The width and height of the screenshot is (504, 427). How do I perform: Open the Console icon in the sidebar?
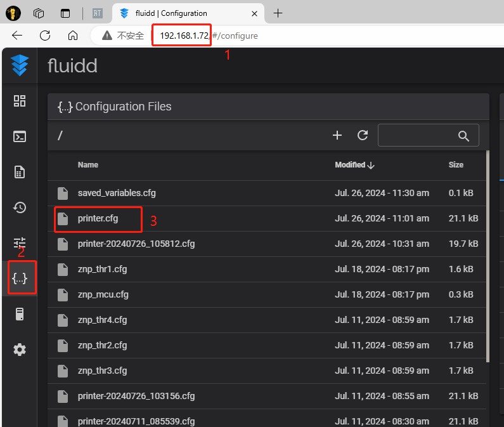[20, 136]
